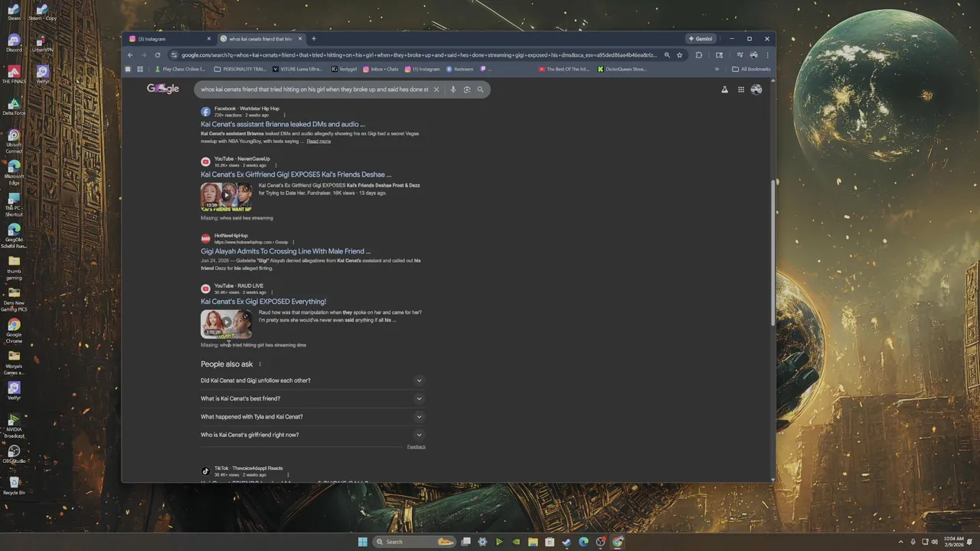
Task: Open more options next to People also ask
Action: pyautogui.click(x=260, y=364)
